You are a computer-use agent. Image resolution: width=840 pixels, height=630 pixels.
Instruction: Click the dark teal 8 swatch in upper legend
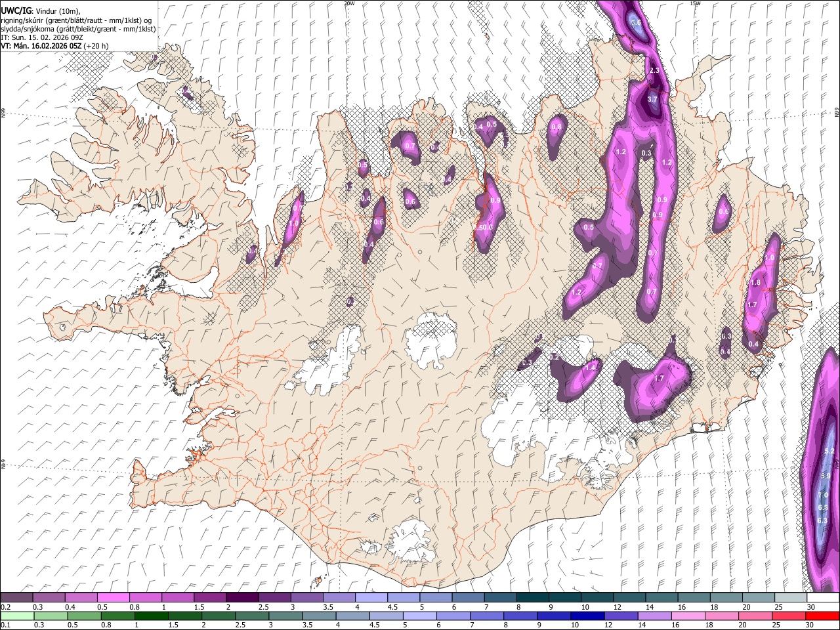(533, 598)
